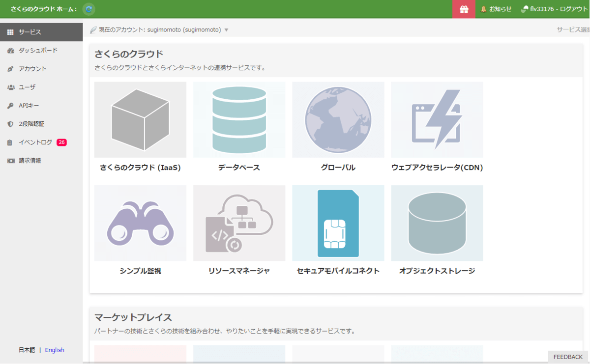Click the FEEDBACK button
This screenshot has width=590, height=364.
pos(568,357)
